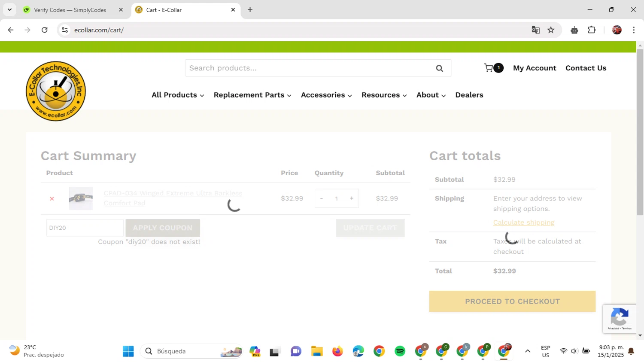The width and height of the screenshot is (644, 362).
Task: Show hidden system tray icons
Action: pos(528,351)
